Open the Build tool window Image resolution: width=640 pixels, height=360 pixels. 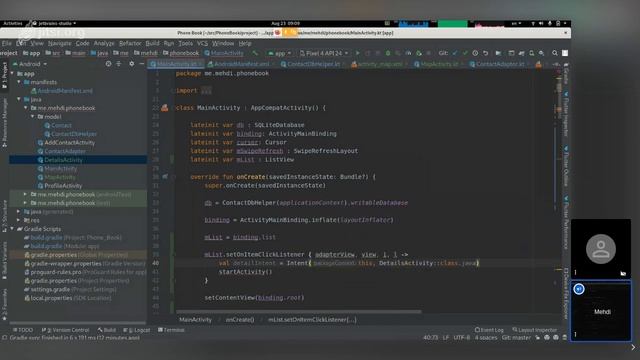tap(107, 330)
